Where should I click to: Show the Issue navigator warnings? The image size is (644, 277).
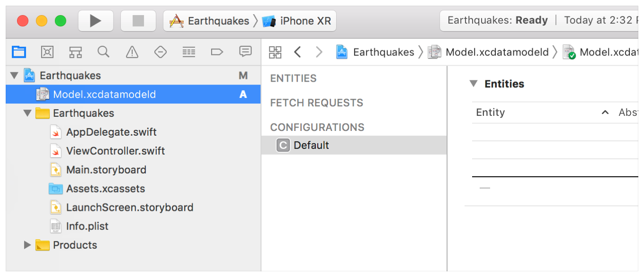pos(132,52)
